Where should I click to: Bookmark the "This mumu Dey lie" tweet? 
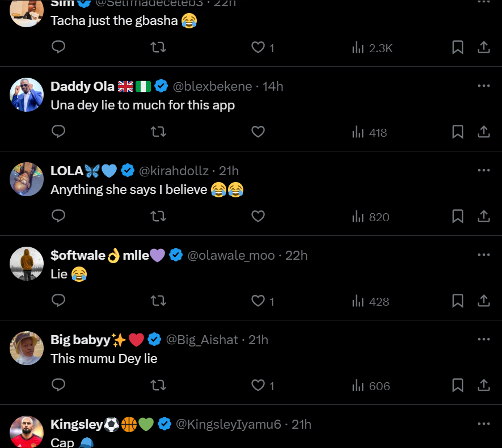(458, 385)
